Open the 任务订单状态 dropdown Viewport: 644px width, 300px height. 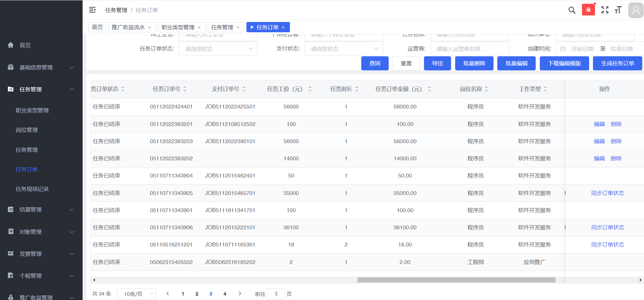point(218,49)
